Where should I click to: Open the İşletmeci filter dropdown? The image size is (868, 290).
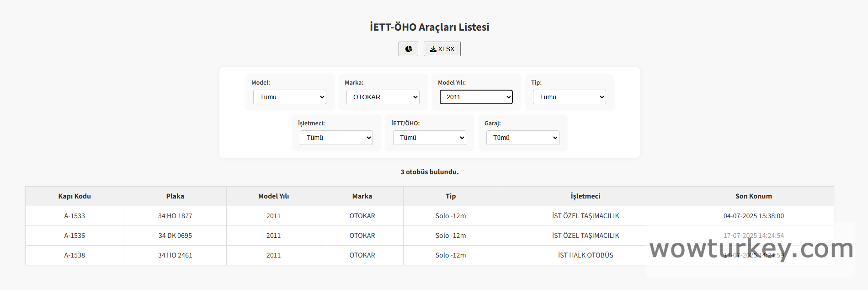tap(336, 138)
